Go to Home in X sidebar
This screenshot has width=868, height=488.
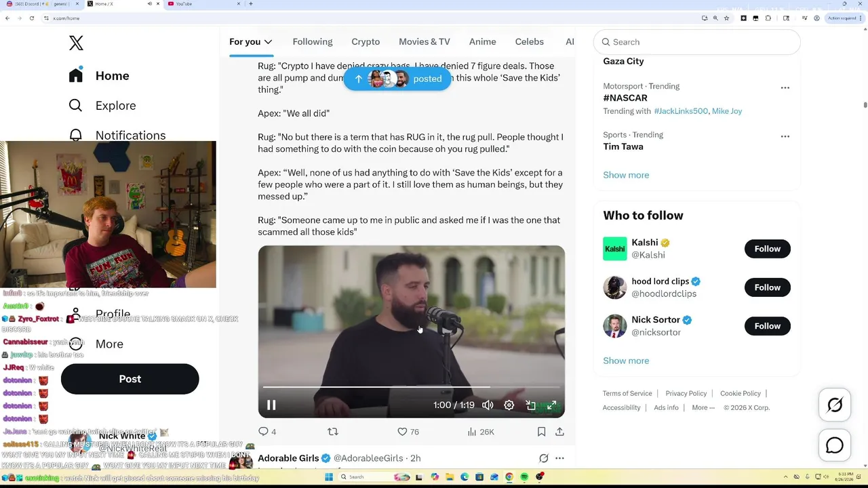(99, 75)
